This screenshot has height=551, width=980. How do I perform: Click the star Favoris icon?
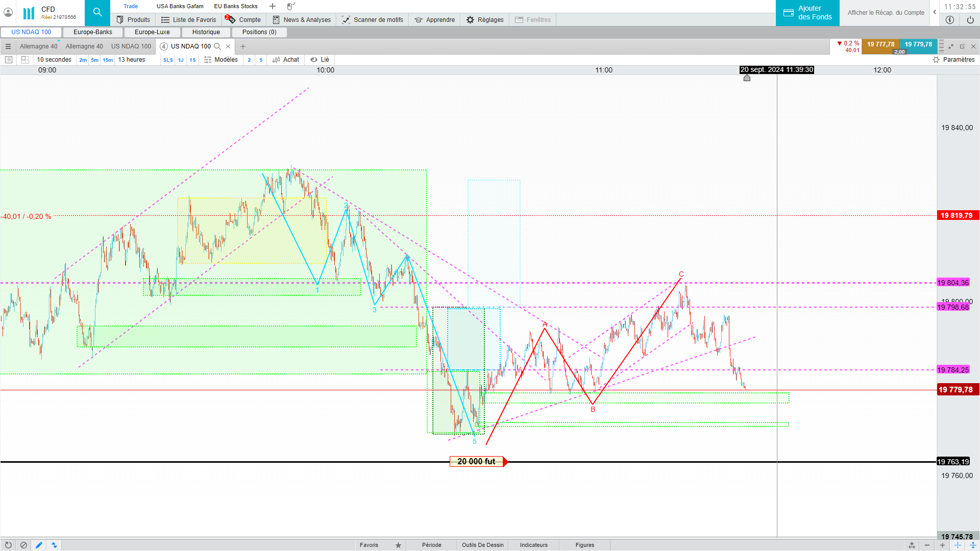pyautogui.click(x=398, y=545)
